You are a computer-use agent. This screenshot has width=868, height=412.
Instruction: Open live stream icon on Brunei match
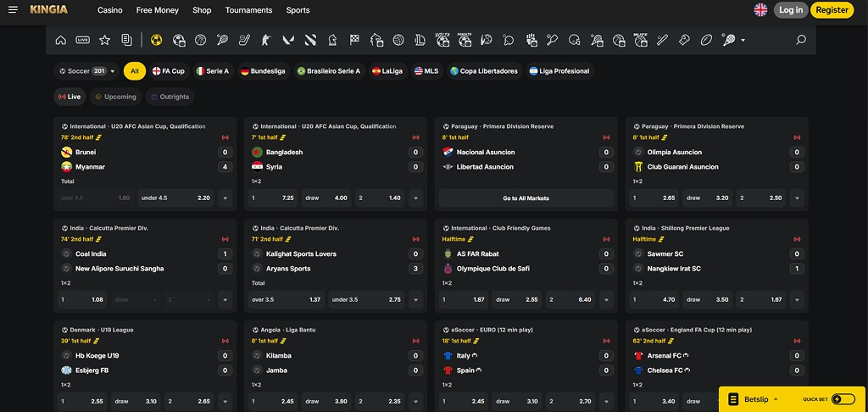225,137
